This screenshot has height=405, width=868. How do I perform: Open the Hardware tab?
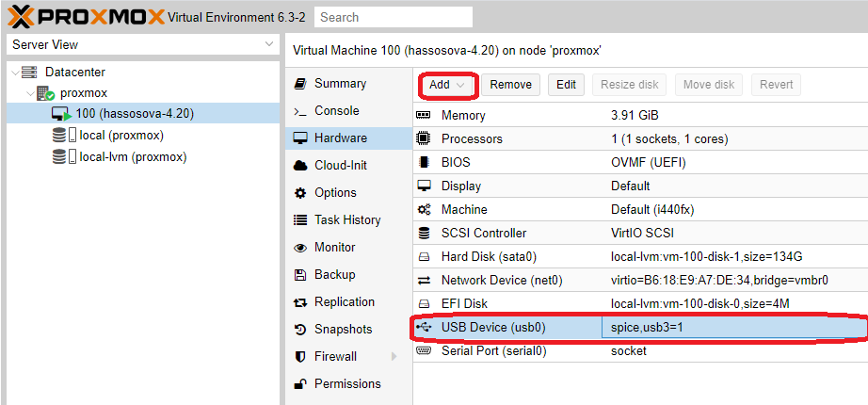348,138
